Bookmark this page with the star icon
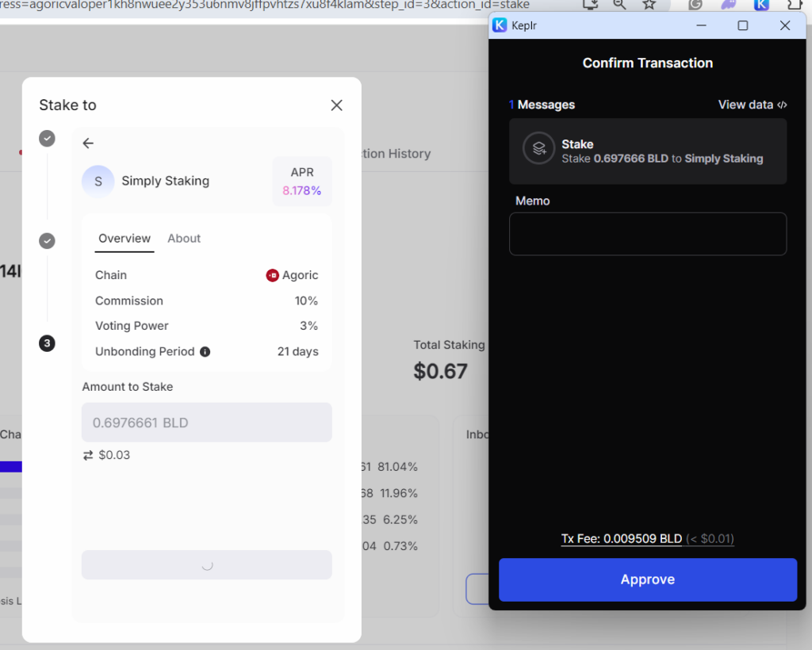 pos(649,5)
